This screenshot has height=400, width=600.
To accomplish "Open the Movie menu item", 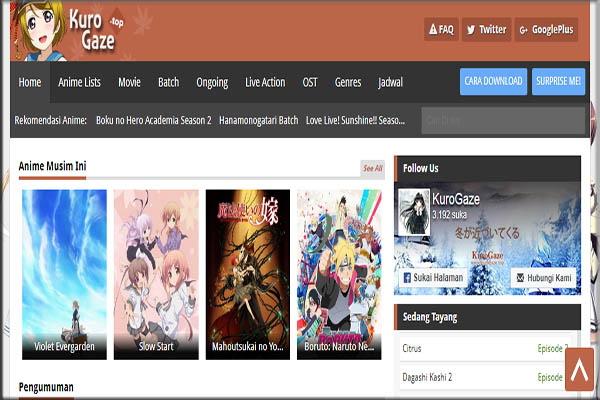I will point(129,82).
